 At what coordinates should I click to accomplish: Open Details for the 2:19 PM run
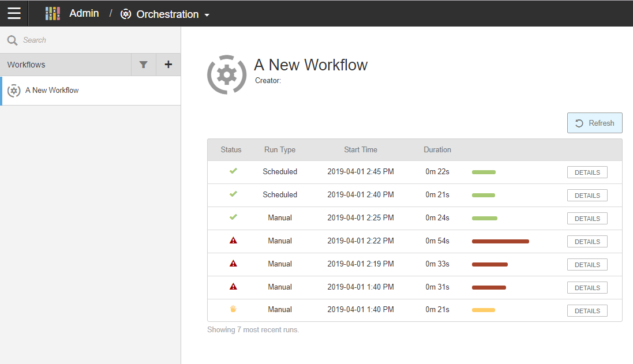tap(587, 265)
